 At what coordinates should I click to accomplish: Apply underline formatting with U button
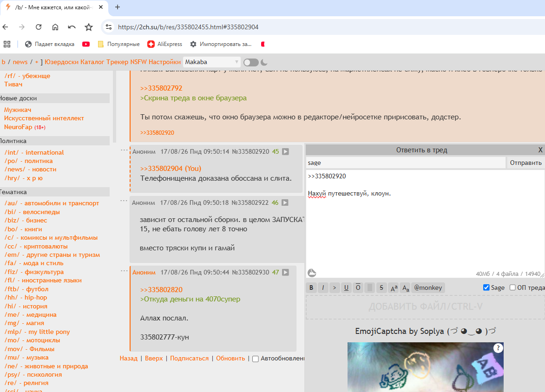346,288
